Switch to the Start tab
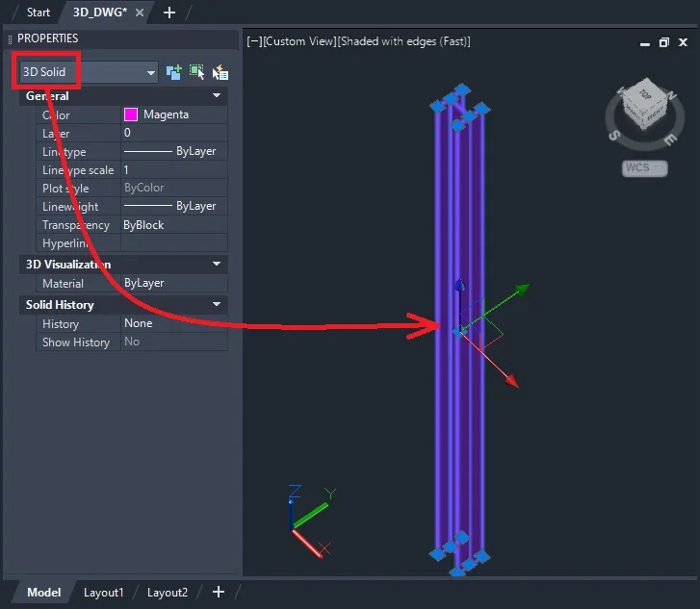The image size is (700, 609). coord(39,13)
